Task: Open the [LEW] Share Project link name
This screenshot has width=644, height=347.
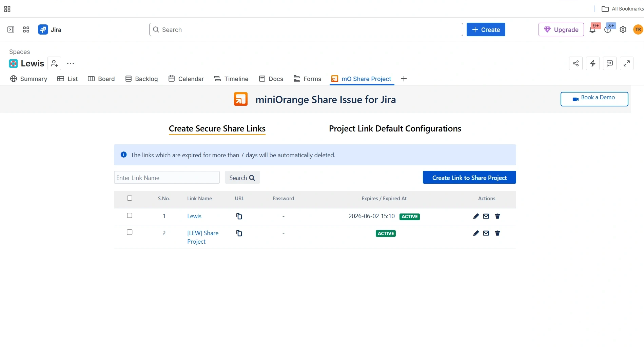Action: tap(203, 237)
